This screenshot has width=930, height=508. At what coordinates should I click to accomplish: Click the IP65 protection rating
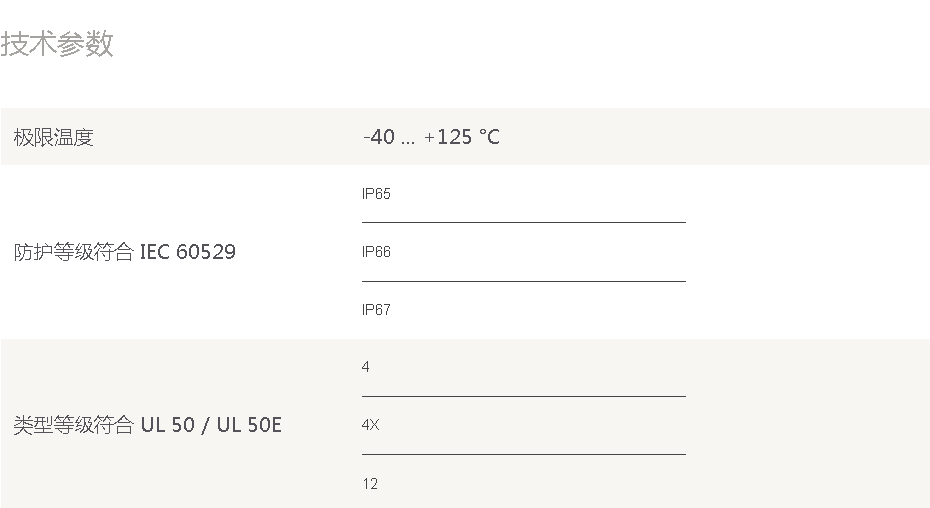coord(376,194)
